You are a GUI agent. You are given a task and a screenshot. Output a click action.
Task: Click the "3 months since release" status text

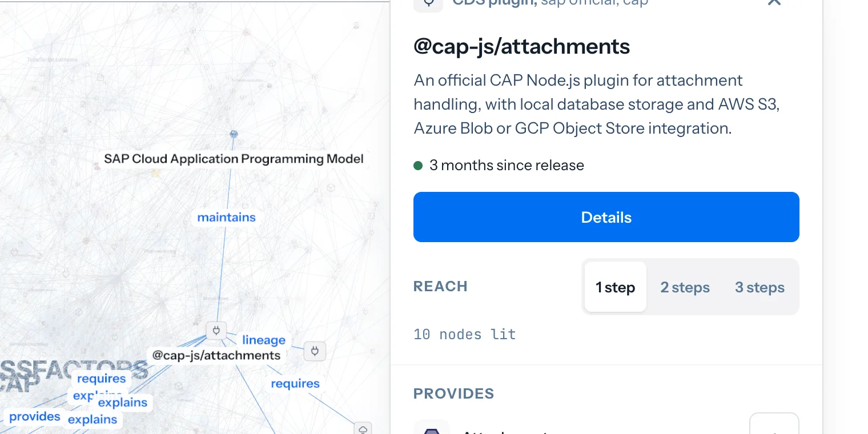tap(507, 166)
